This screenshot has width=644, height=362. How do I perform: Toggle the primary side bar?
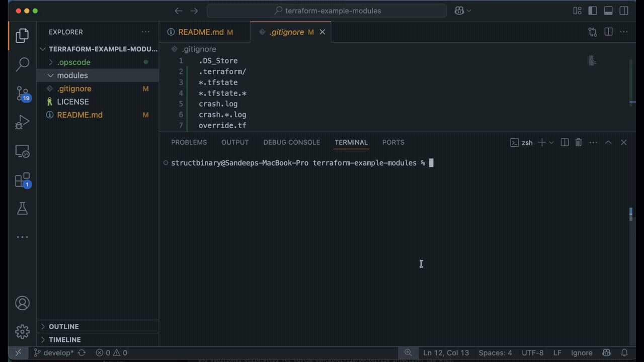pos(593,11)
